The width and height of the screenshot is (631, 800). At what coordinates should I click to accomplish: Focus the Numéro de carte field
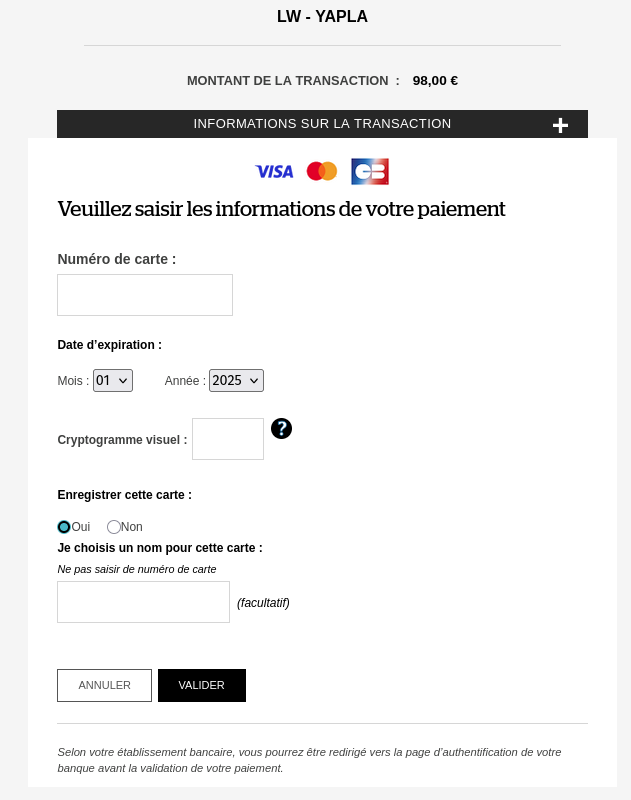click(145, 295)
